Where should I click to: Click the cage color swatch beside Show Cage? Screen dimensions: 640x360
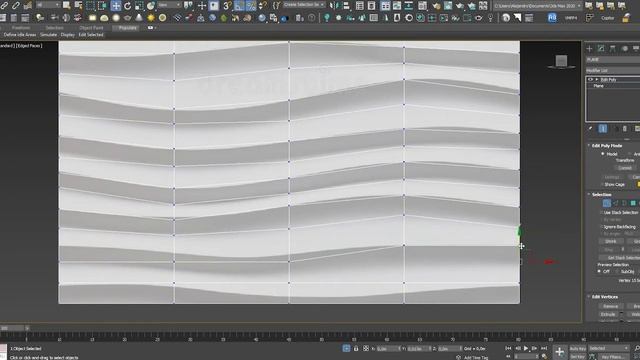[638, 184]
